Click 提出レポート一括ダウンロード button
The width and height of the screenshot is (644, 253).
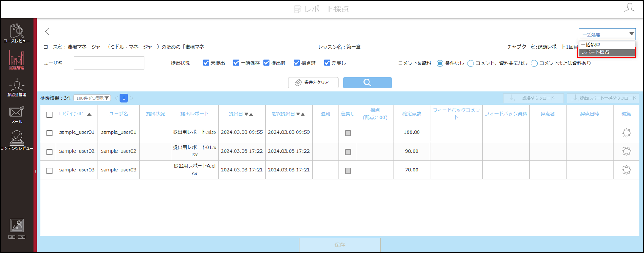click(603, 98)
